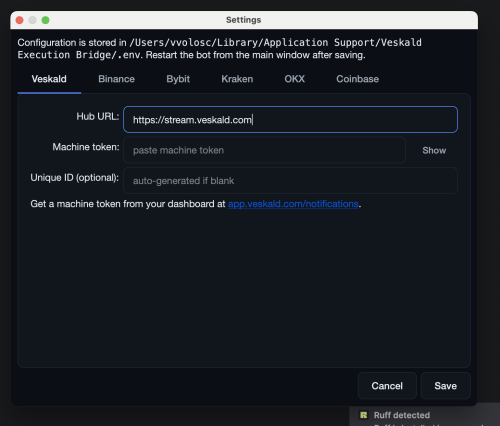
Task: Click the Machine token label
Action: pyautogui.click(x=86, y=147)
